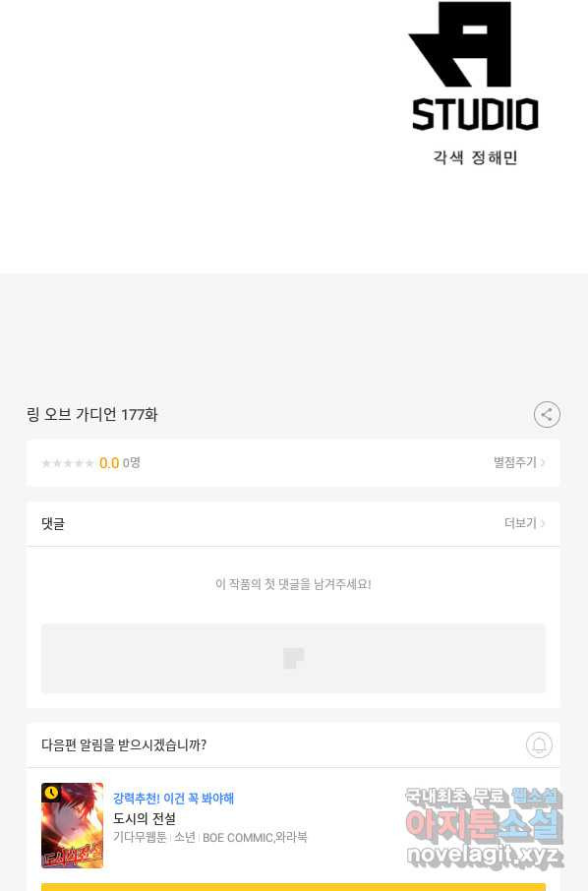Click the 강력추천! 이건 꼭 봐야해 label
The width and height of the screenshot is (588, 891).
[x=173, y=799]
